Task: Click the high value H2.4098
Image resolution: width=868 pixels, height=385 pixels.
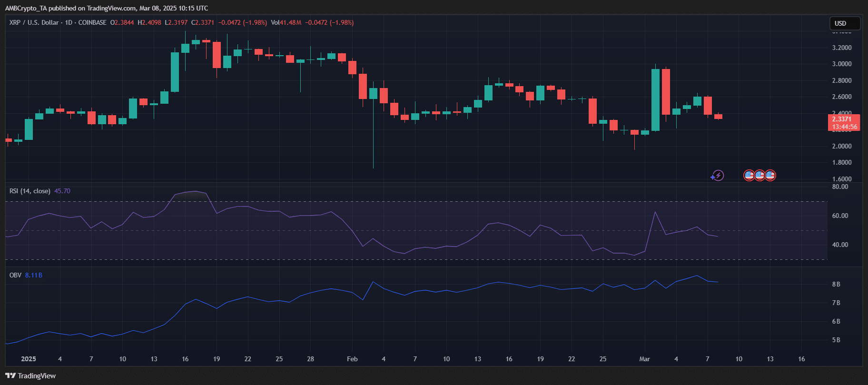Action: click(149, 22)
